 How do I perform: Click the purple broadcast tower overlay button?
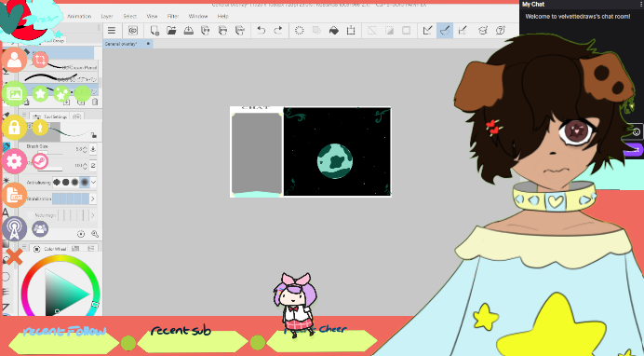pos(14,229)
